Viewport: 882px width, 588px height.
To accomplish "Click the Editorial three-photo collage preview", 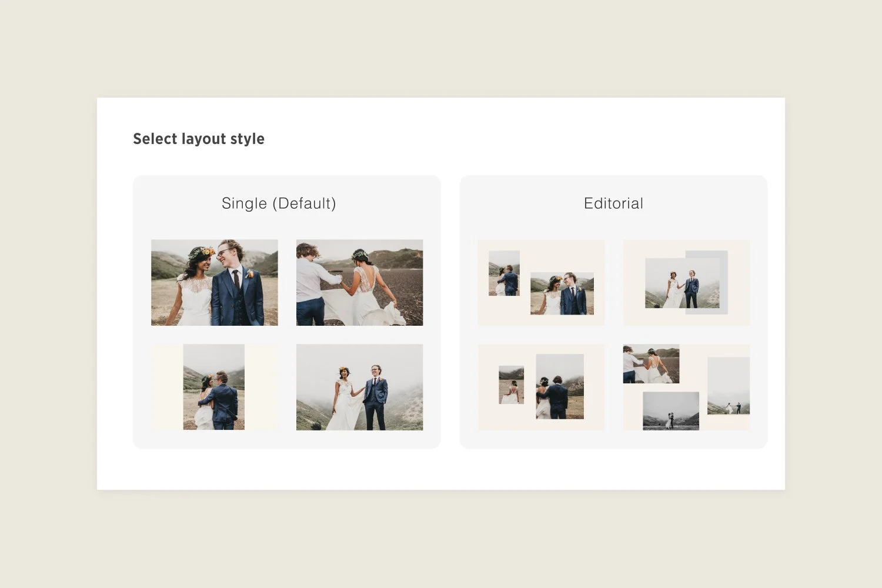I will (686, 386).
